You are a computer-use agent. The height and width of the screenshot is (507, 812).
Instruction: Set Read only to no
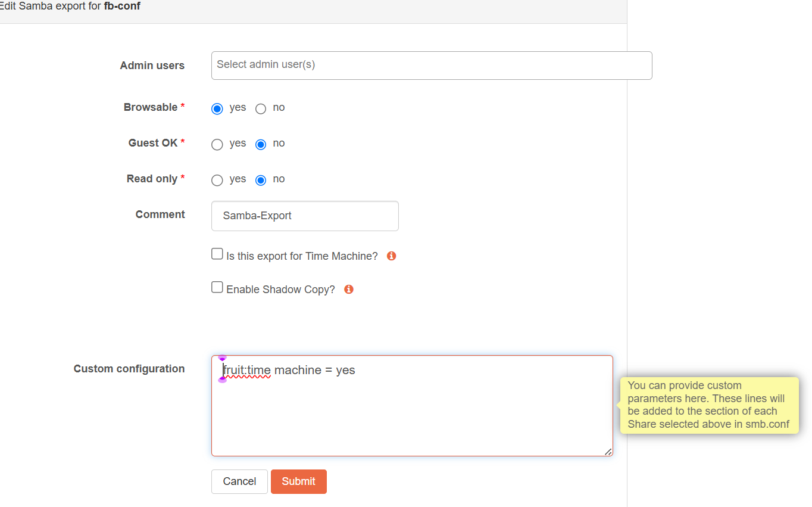[x=261, y=180]
